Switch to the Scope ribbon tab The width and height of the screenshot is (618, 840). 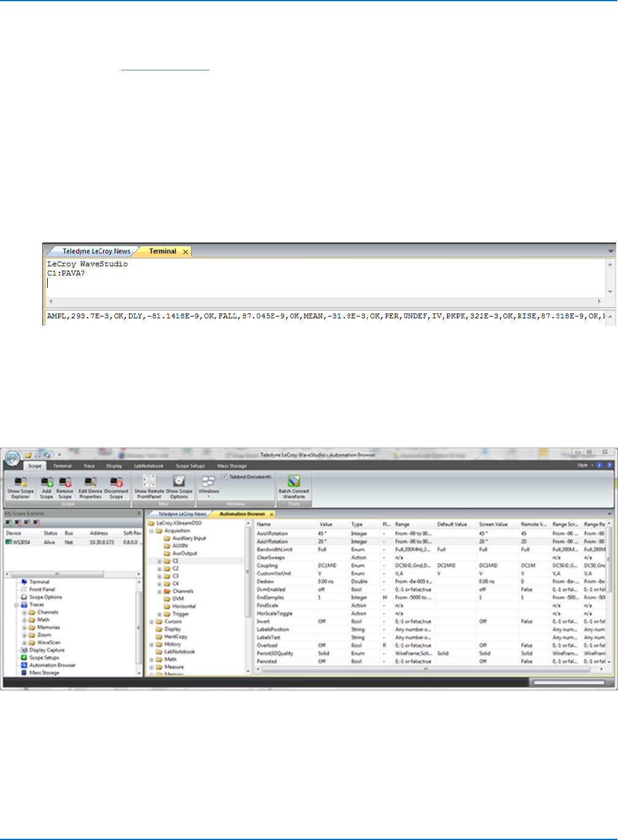click(35, 466)
